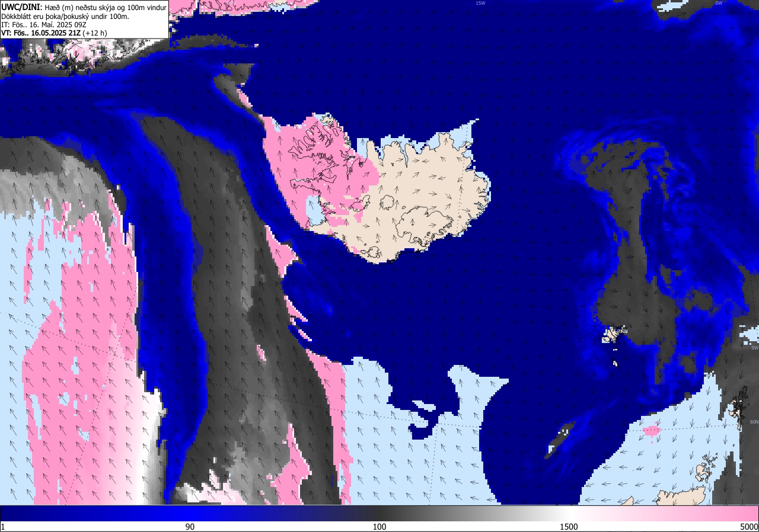Image resolution: width=759 pixels, height=532 pixels.
Task: Click the line 'Dökkblátt eru þoka/þokuský undir 100m.'
Action: pos(65,17)
